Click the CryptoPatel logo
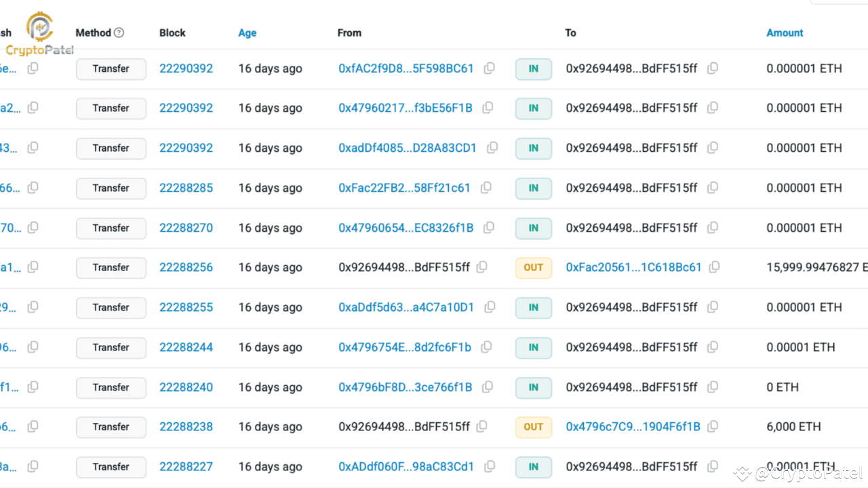This screenshot has width=868, height=488. 41,28
